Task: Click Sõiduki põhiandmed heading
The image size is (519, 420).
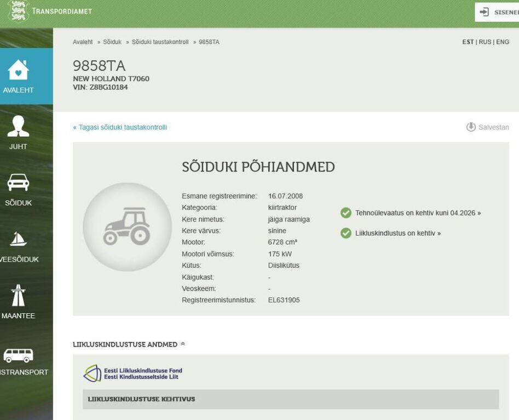Action: pyautogui.click(x=258, y=167)
